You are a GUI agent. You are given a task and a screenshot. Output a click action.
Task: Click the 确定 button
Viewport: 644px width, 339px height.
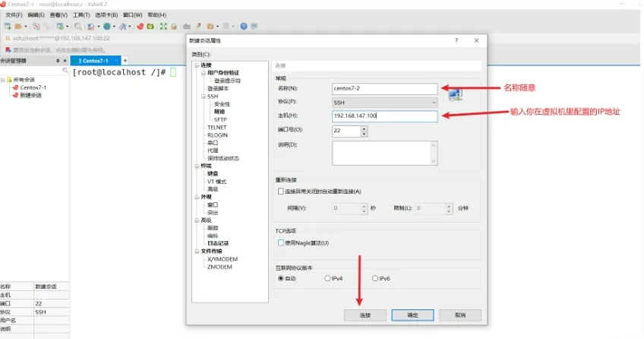(x=413, y=315)
